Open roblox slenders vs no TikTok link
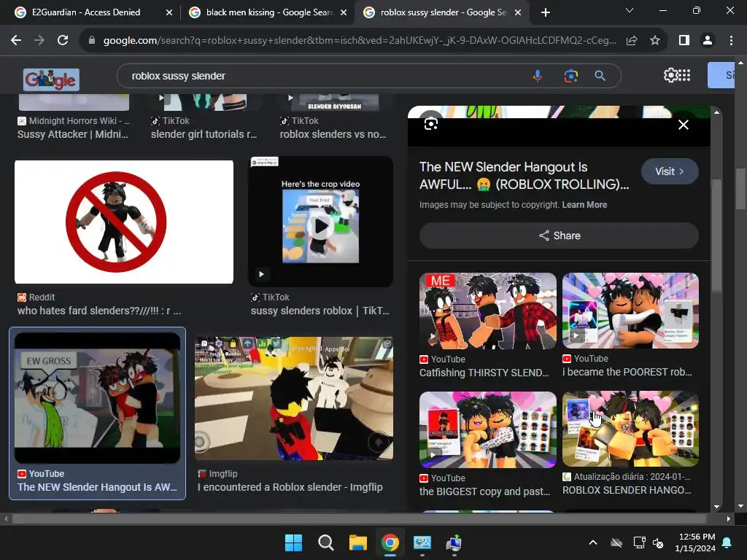This screenshot has height=560, width=747. 333,134
